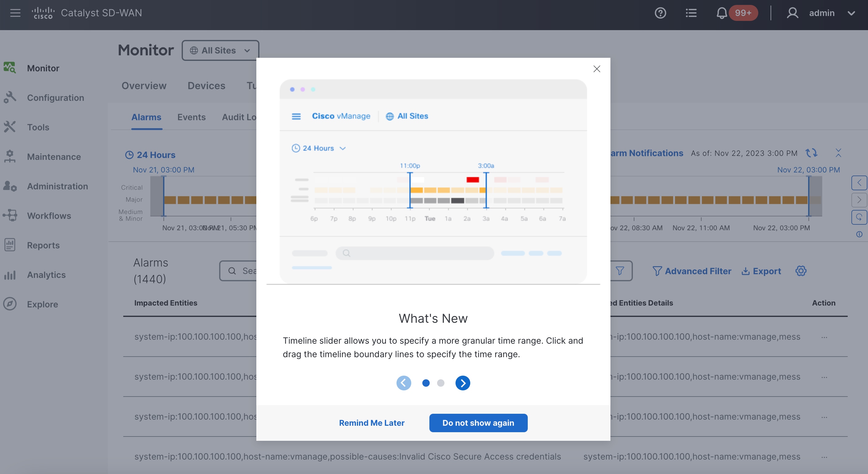The height and width of the screenshot is (474, 868).
Task: Click the left timeline slider boundary line
Action: [x=164, y=196]
